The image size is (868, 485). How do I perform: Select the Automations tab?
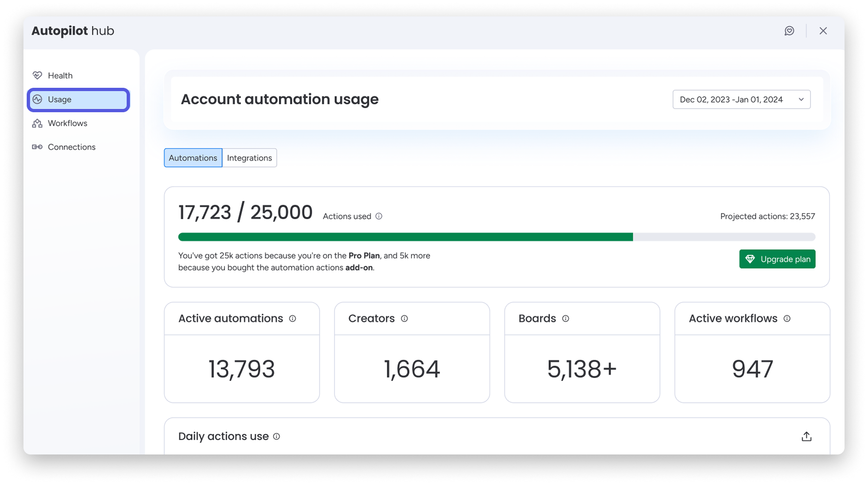coord(193,158)
